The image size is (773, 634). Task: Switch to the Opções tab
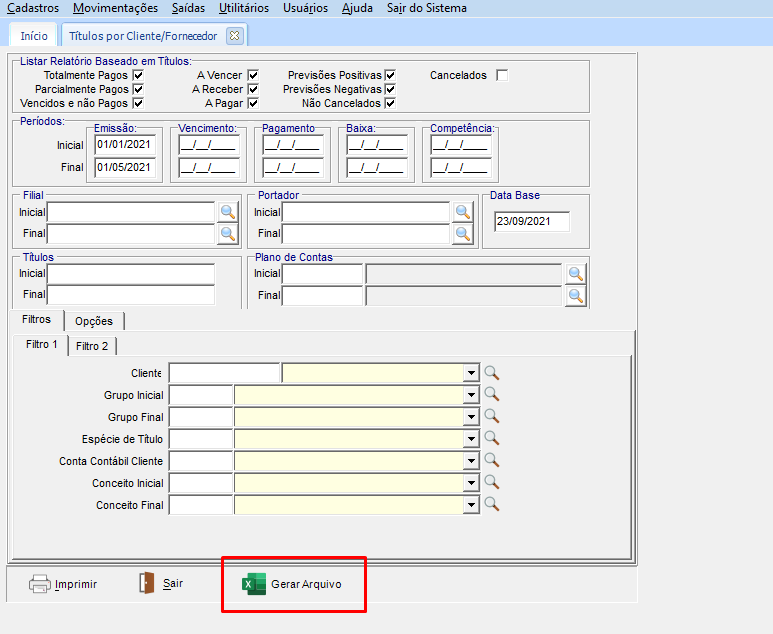pyautogui.click(x=94, y=321)
